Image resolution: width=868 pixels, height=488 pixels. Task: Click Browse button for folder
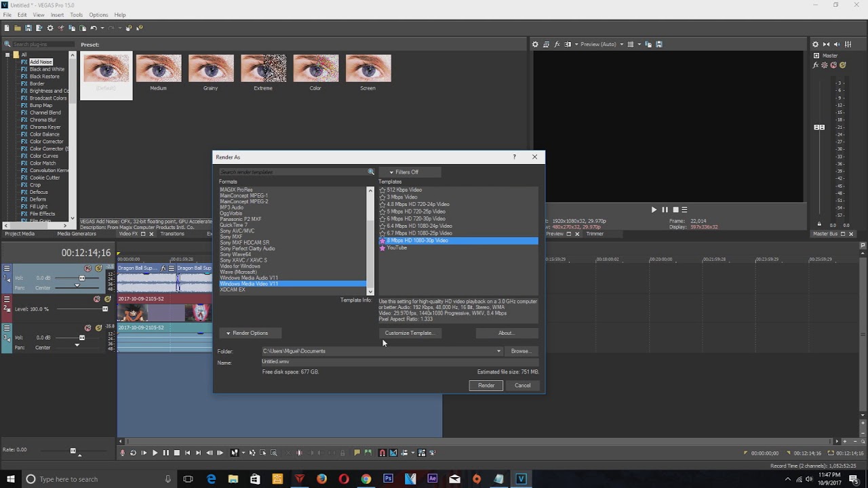(x=521, y=351)
